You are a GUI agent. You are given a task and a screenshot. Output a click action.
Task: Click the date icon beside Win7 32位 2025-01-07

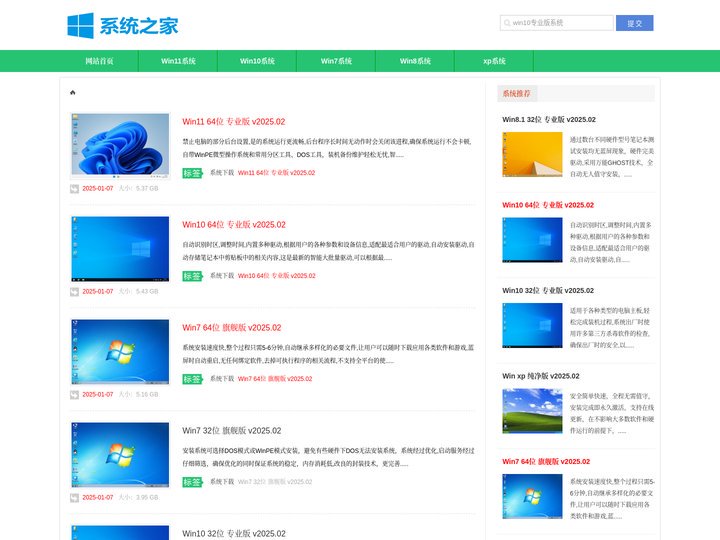tap(74, 498)
